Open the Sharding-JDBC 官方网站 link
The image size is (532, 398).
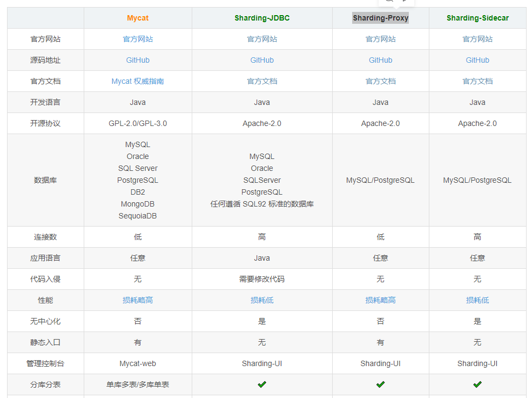coord(262,39)
